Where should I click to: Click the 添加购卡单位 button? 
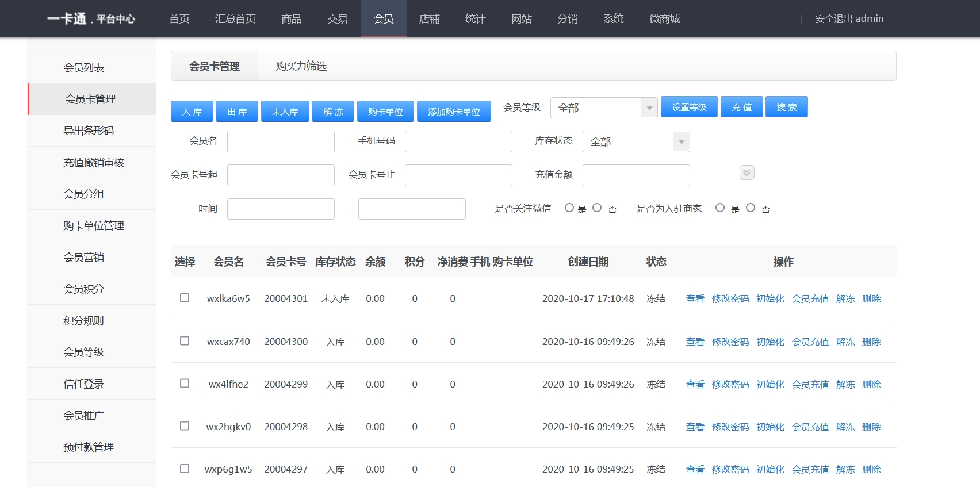454,112
